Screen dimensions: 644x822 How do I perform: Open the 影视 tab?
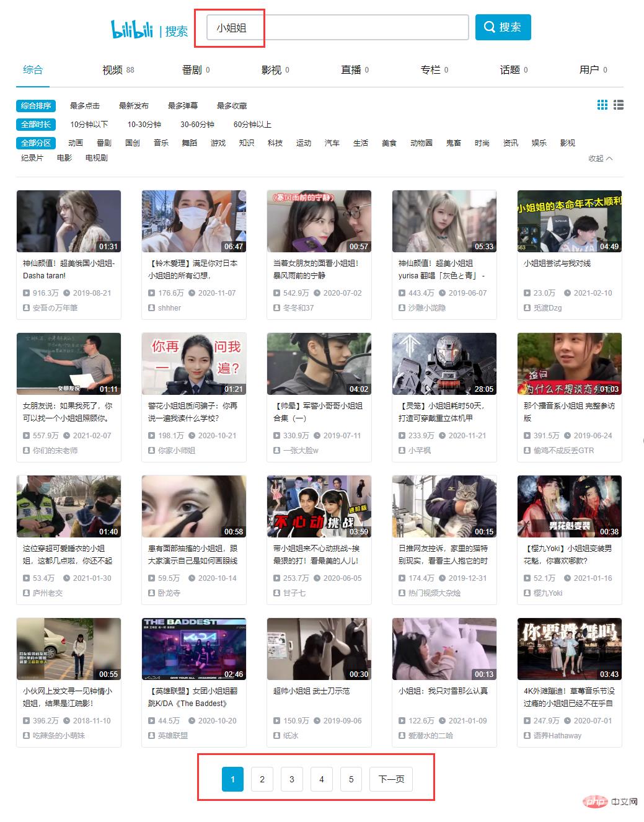(275, 70)
